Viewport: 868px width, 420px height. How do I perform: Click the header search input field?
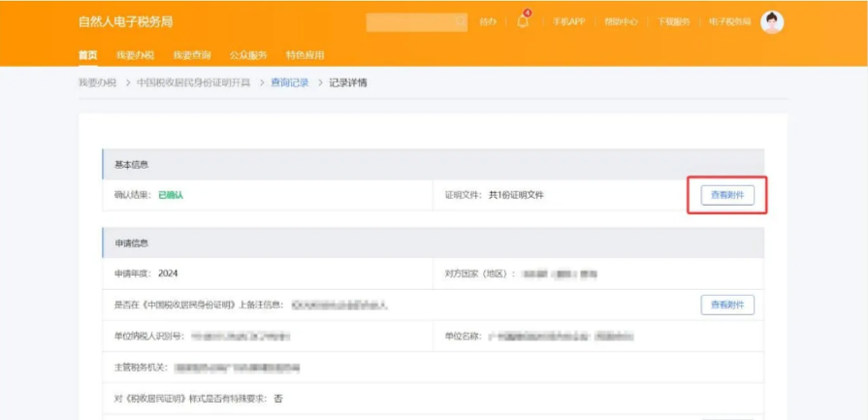(x=409, y=21)
